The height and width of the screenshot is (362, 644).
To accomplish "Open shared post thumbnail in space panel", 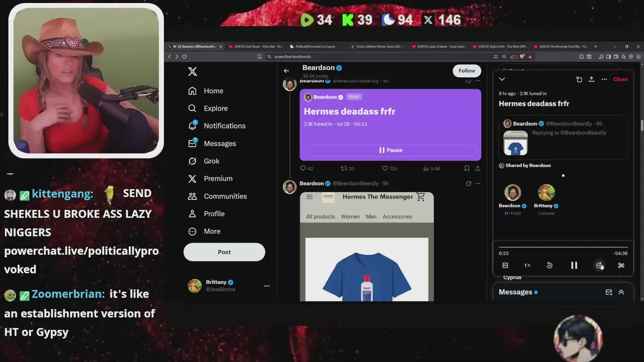I will click(x=516, y=143).
